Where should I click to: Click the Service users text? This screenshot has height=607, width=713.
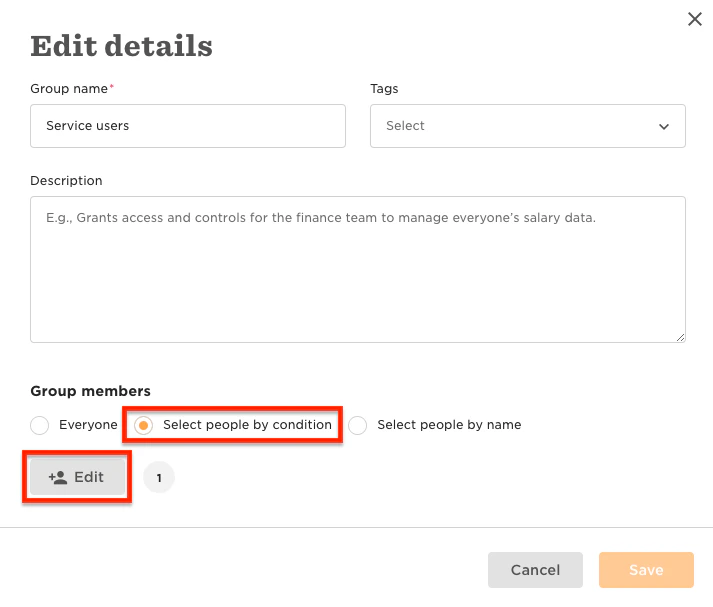pyautogui.click(x=88, y=125)
